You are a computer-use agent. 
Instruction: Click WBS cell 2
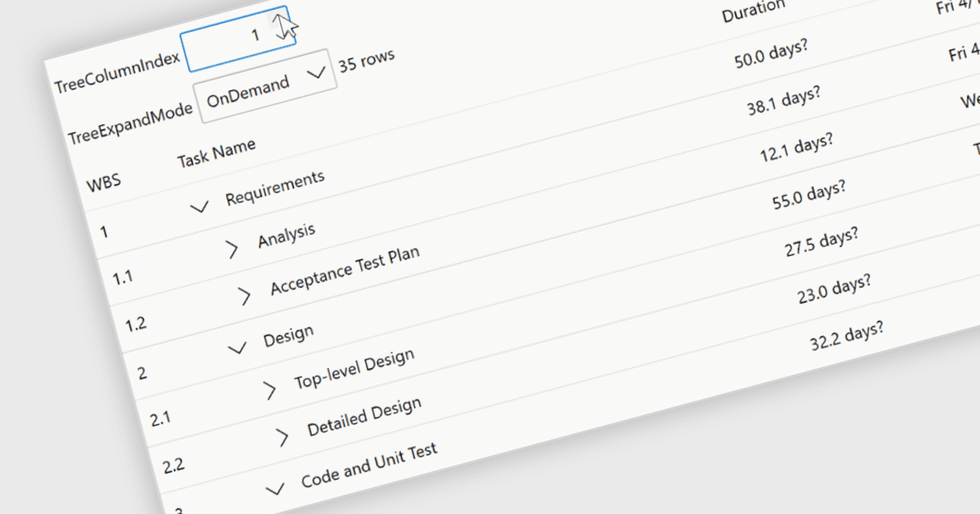(x=142, y=374)
